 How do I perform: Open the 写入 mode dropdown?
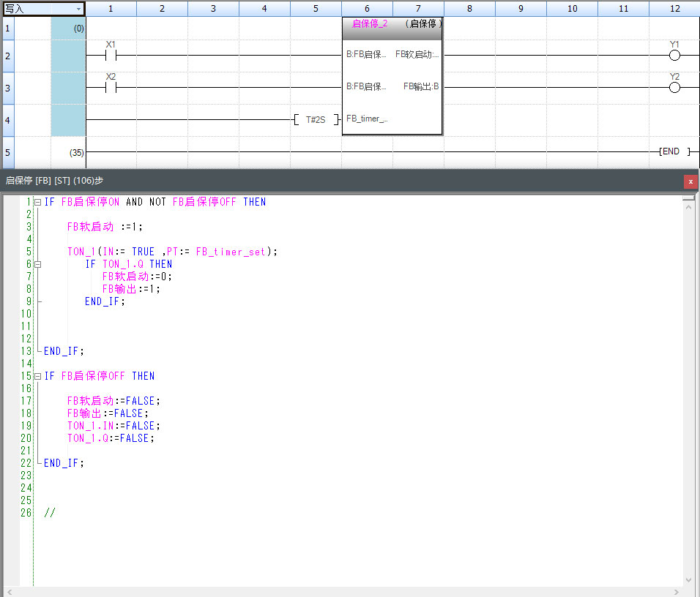coord(78,9)
